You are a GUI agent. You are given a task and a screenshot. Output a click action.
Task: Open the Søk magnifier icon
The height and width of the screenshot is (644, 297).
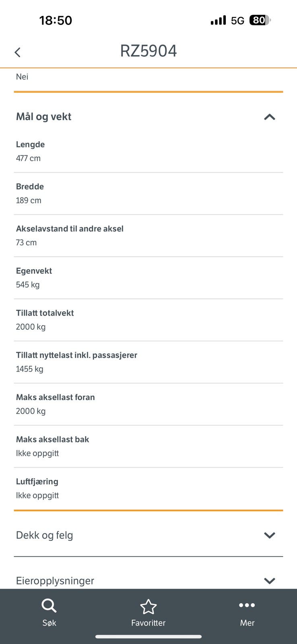49,606
